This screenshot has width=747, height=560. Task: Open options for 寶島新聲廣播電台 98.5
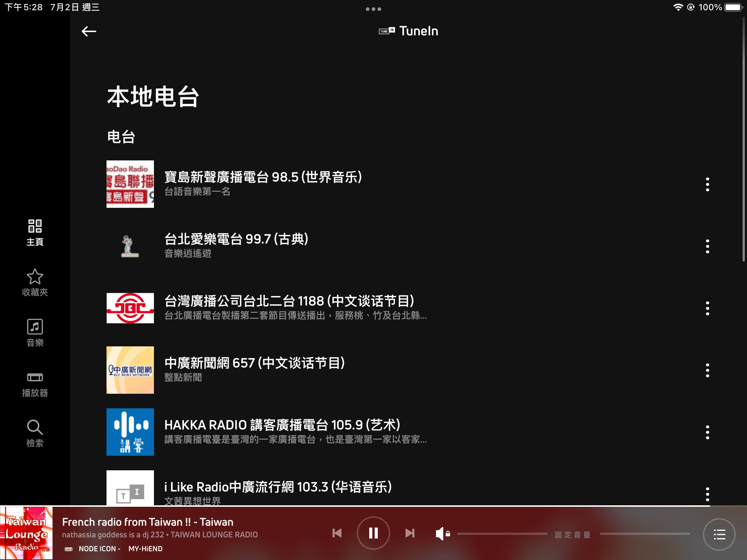(x=707, y=184)
